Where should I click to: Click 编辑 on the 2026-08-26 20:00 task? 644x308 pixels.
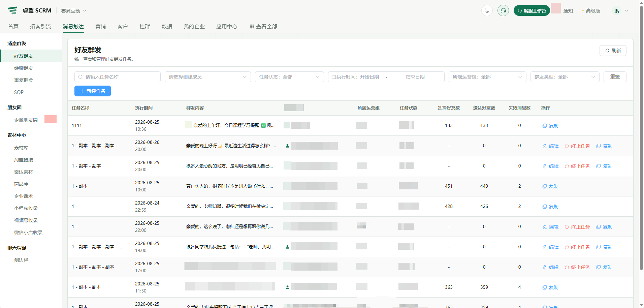click(550, 146)
